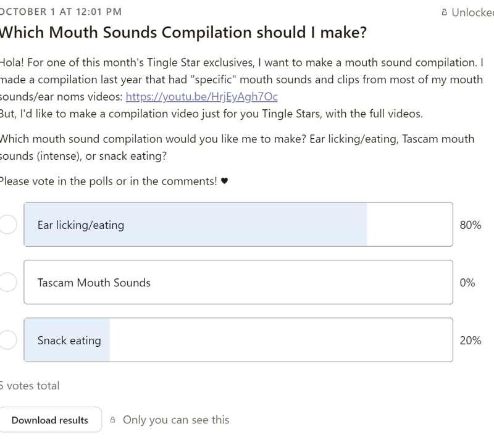
Task: Click the black heart emoji after comments
Action: [224, 181]
